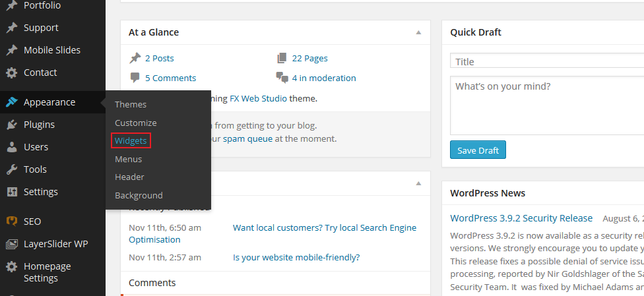Screen dimensions: 644x296
Task: Collapse the At a Glance panel arrow
Action: coord(418,32)
